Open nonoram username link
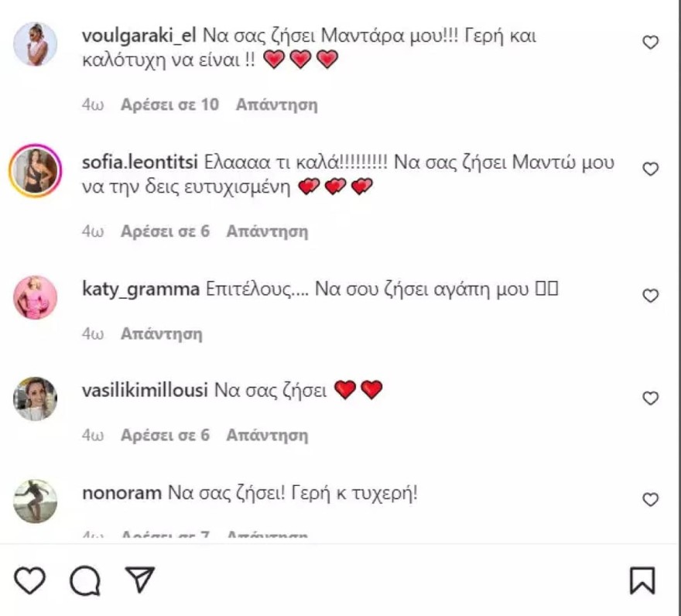The width and height of the screenshot is (681, 616). tap(121, 493)
